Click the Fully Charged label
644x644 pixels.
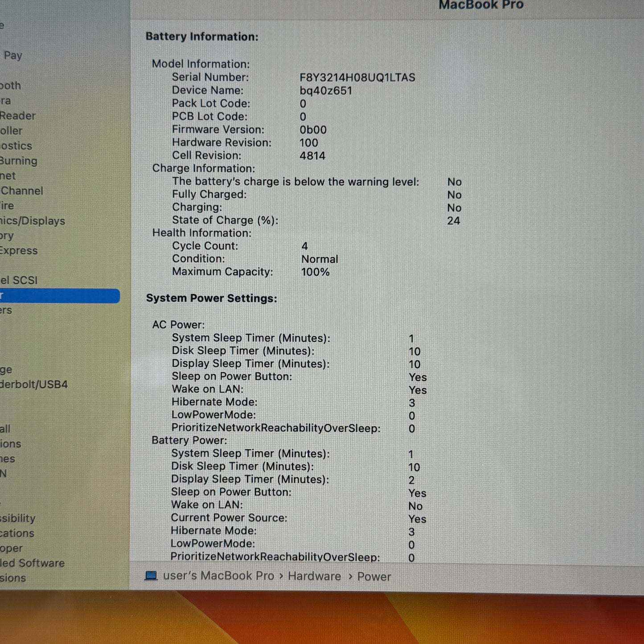click(x=209, y=194)
